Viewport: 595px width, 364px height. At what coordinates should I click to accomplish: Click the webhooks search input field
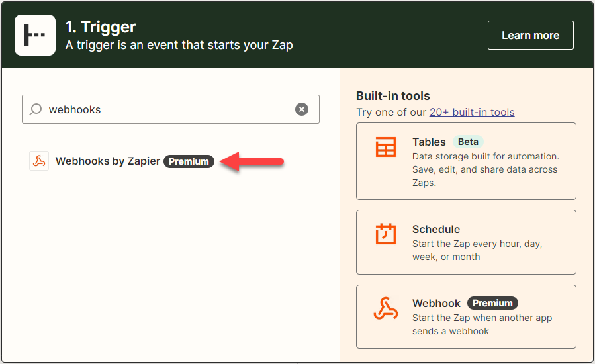(170, 109)
